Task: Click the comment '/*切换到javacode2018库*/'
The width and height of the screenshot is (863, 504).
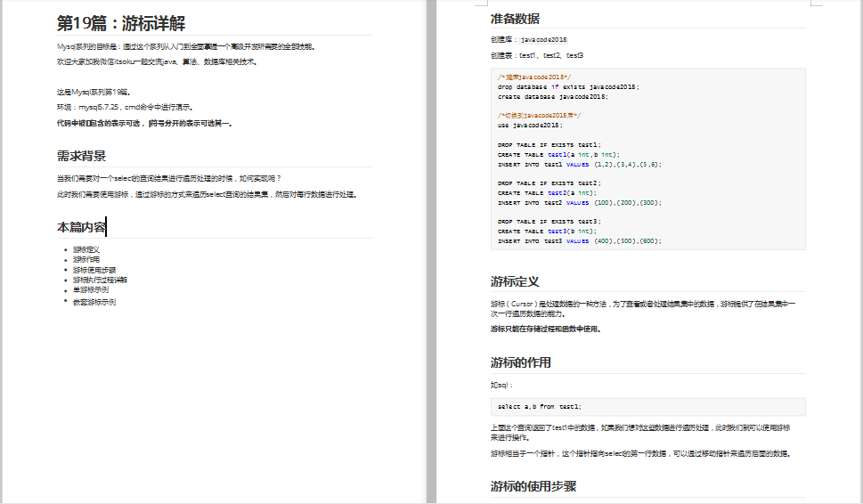Action: pyautogui.click(x=540, y=116)
